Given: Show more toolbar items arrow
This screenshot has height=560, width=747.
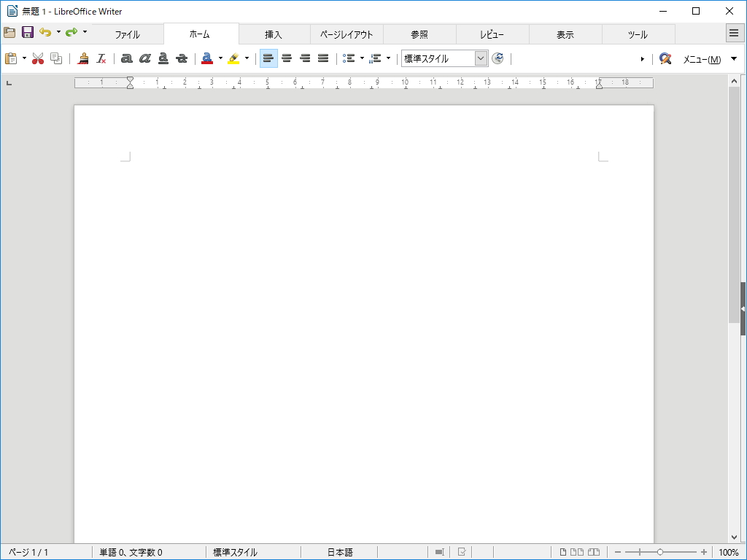Looking at the screenshot, I should pyautogui.click(x=642, y=59).
